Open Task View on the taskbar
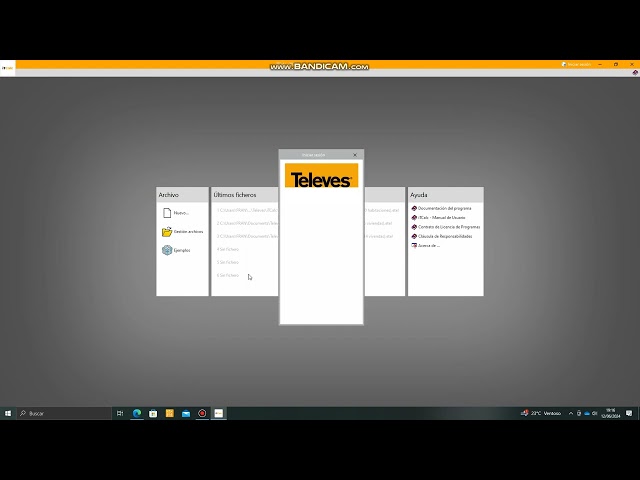 pos(120,413)
